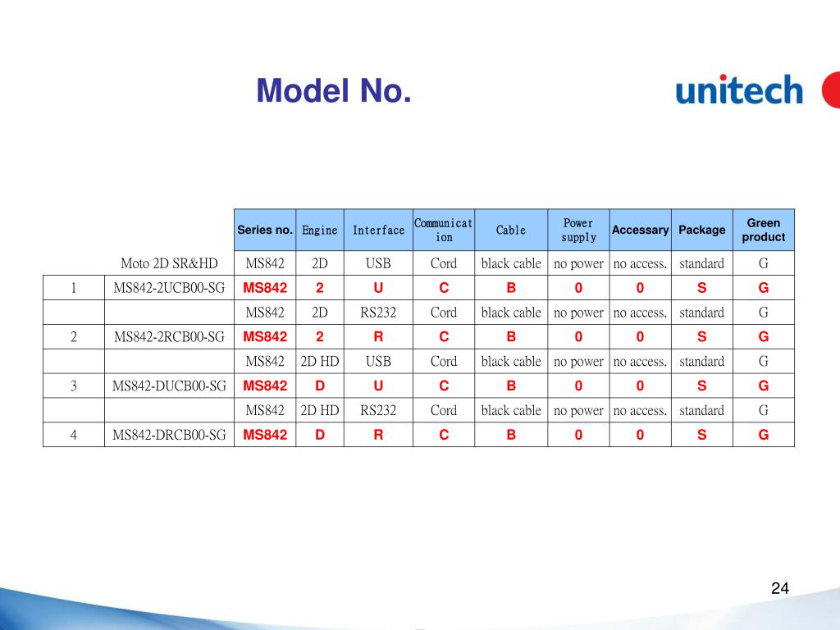Click red R in MS842-DRCB00-SG row
This screenshot has height=630, width=840.
(x=378, y=435)
